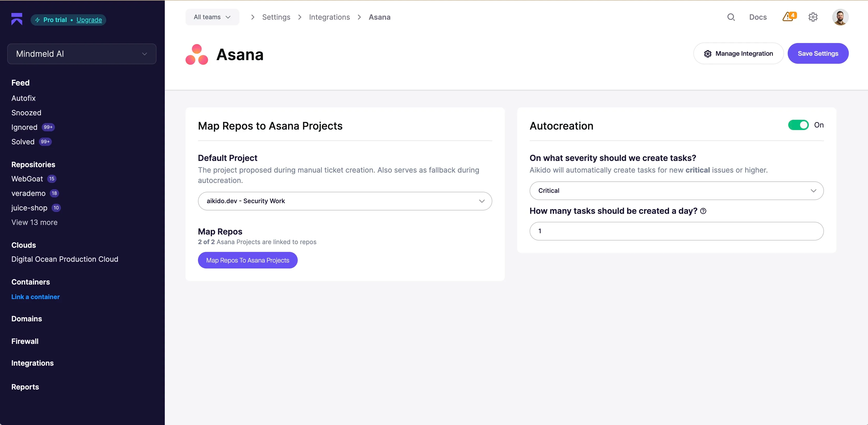This screenshot has width=868, height=425.
Task: Click Save Settings button
Action: coord(817,54)
